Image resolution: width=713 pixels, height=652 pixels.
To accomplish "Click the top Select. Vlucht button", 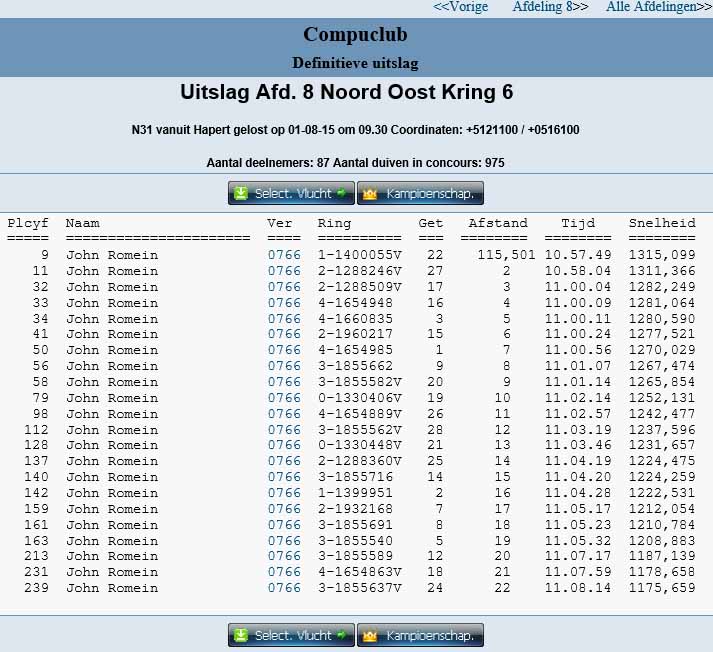I will coord(291,193).
